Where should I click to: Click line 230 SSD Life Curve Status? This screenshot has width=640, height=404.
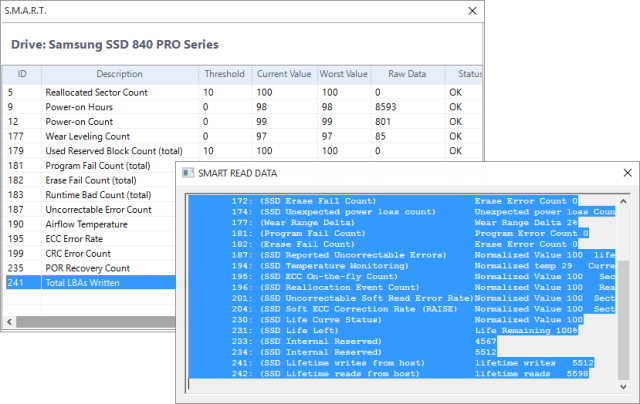[407, 320]
